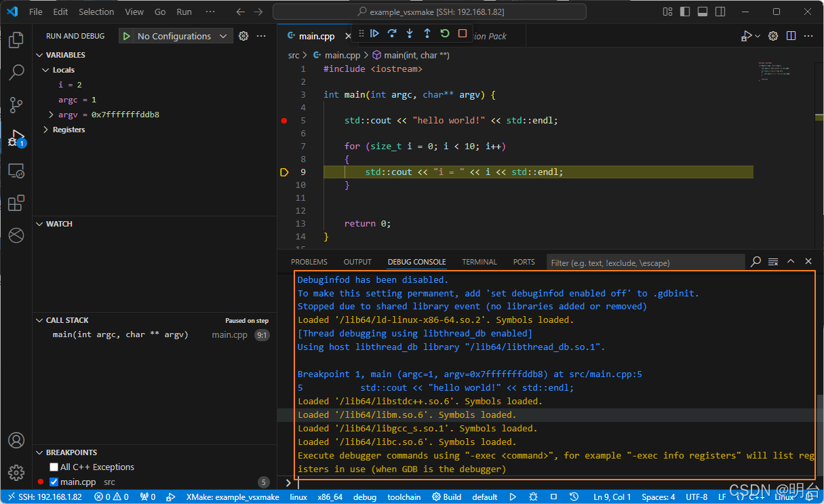Click the debug console REPL input prompt
The height and width of the screenshot is (504, 824).
549,483
